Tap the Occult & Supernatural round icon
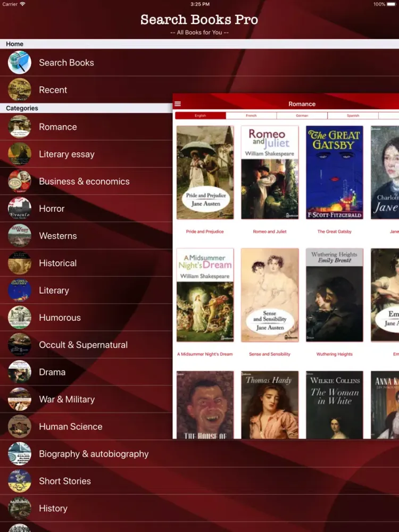Image resolution: width=399 pixels, height=532 pixels. (x=20, y=345)
